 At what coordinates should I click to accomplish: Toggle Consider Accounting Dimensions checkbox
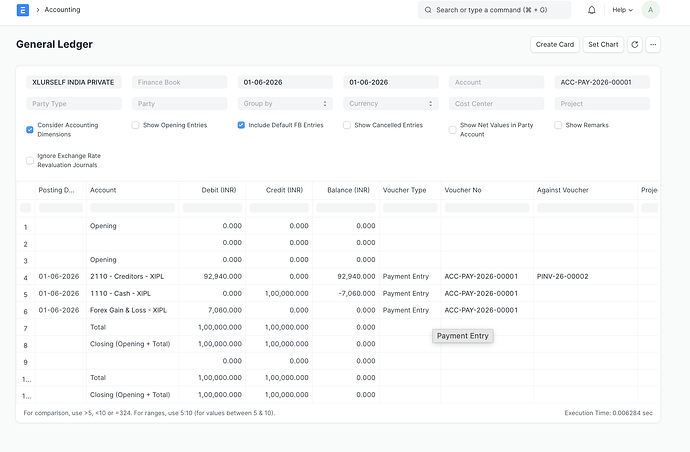(29, 130)
